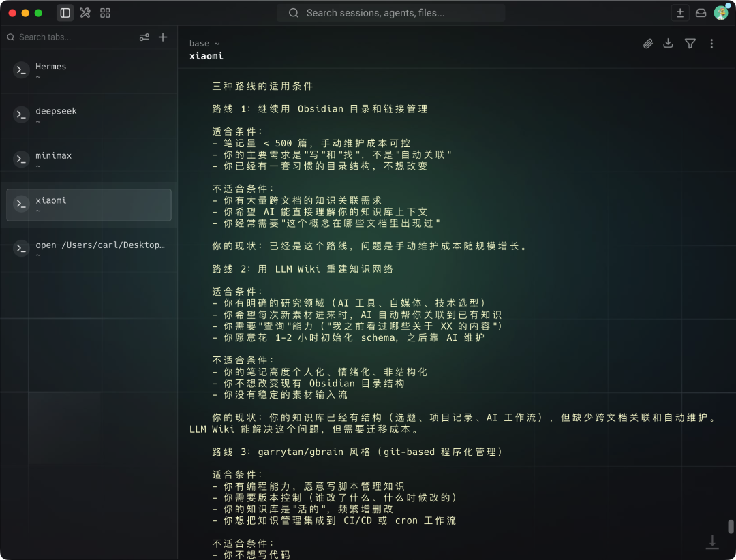Jump to bottom with the down-arrow icon

pyautogui.click(x=712, y=542)
